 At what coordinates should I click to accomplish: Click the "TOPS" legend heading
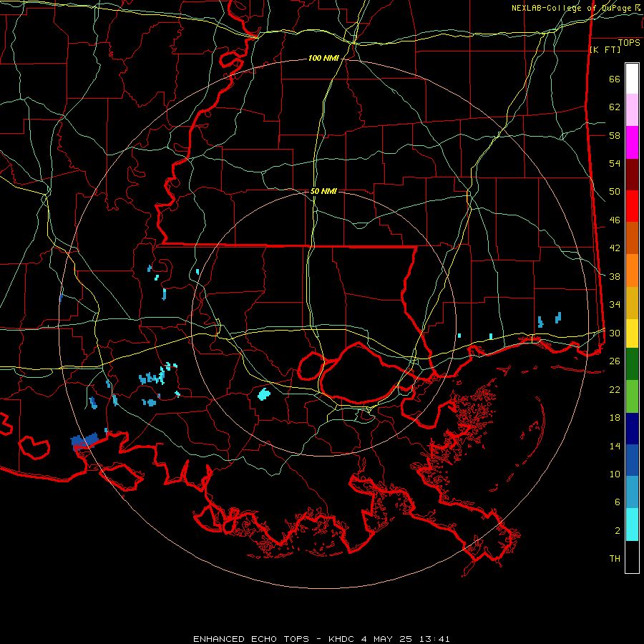point(629,43)
